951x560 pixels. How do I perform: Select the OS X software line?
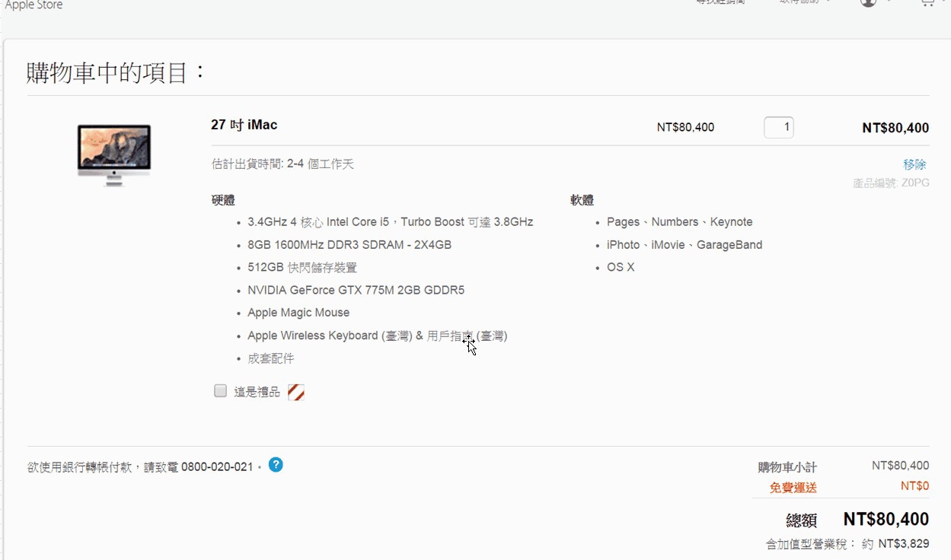coord(621,267)
